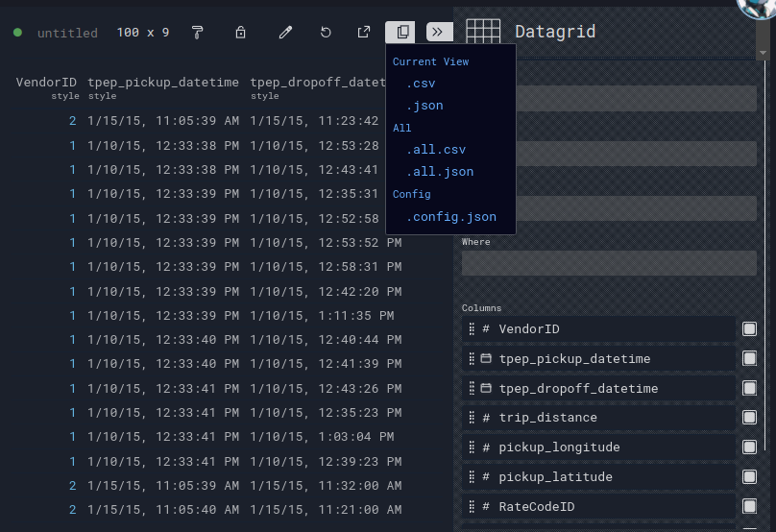Click the tpep_pickup_datetime column header
The height and width of the screenshot is (532, 776).
(163, 83)
